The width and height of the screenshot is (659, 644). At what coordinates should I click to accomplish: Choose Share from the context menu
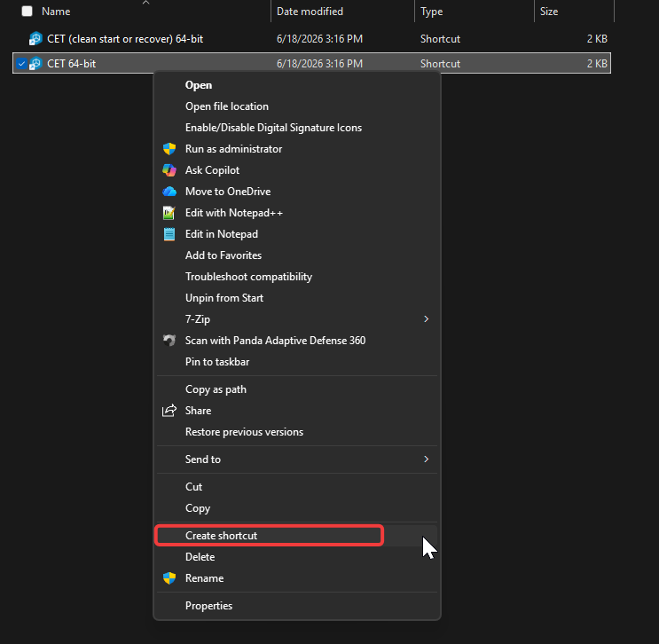[198, 411]
